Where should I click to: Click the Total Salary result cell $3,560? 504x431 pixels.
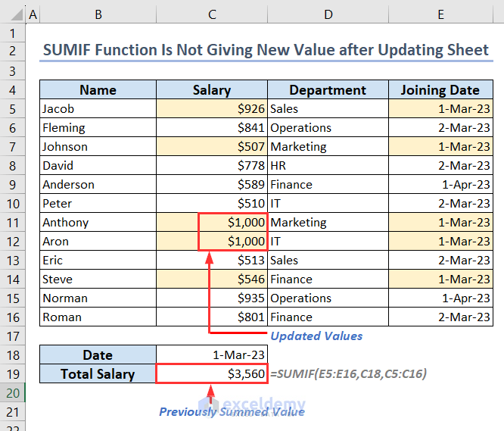pos(212,373)
